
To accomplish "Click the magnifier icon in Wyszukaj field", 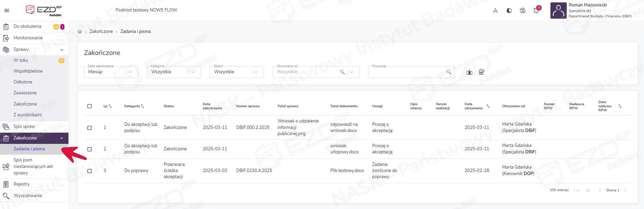I will tap(449, 72).
